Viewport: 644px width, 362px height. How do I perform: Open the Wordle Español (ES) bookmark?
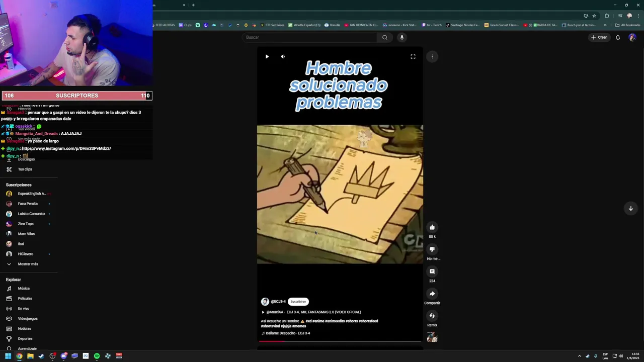pos(304,25)
